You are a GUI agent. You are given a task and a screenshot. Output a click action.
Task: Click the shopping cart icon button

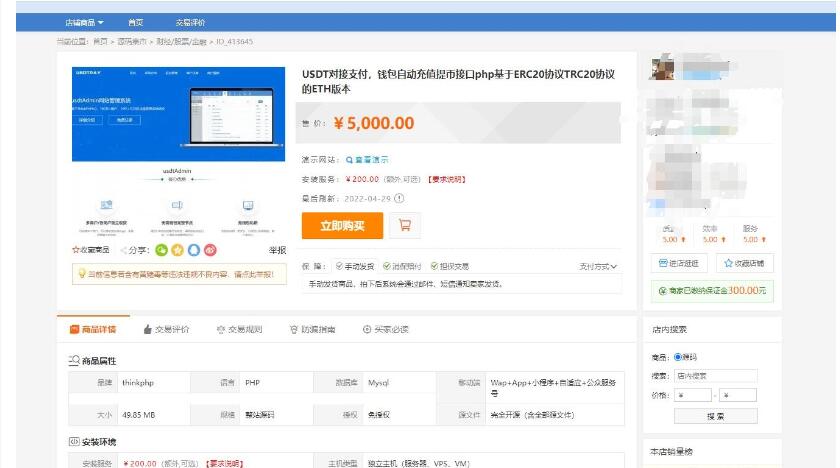click(x=404, y=225)
